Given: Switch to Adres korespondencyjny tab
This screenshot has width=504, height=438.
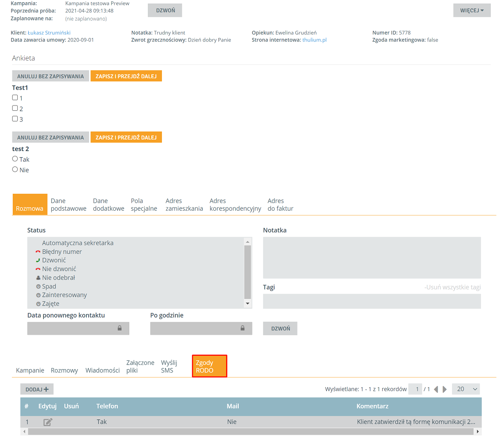Looking at the screenshot, I should pos(235,204).
